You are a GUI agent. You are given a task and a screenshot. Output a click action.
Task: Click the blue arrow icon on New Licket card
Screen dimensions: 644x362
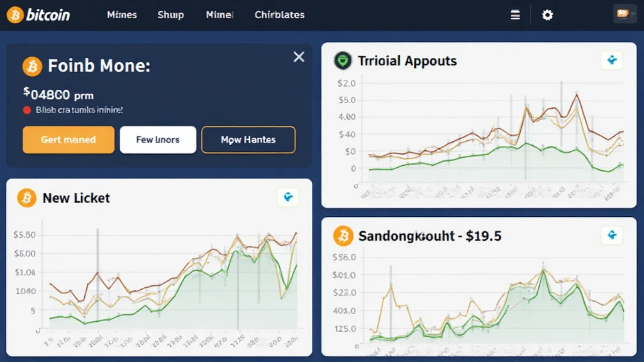[288, 197]
